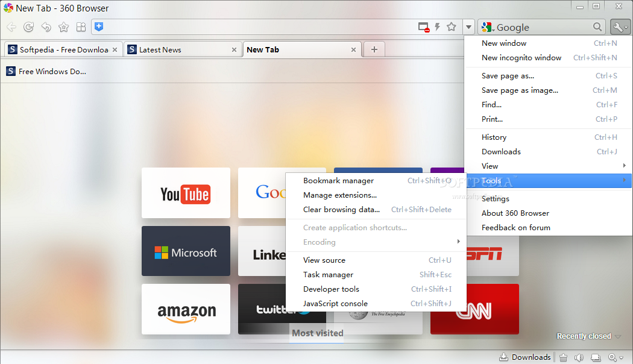Click the undo closed tab arrow icon
The height and width of the screenshot is (364, 633).
[46, 27]
